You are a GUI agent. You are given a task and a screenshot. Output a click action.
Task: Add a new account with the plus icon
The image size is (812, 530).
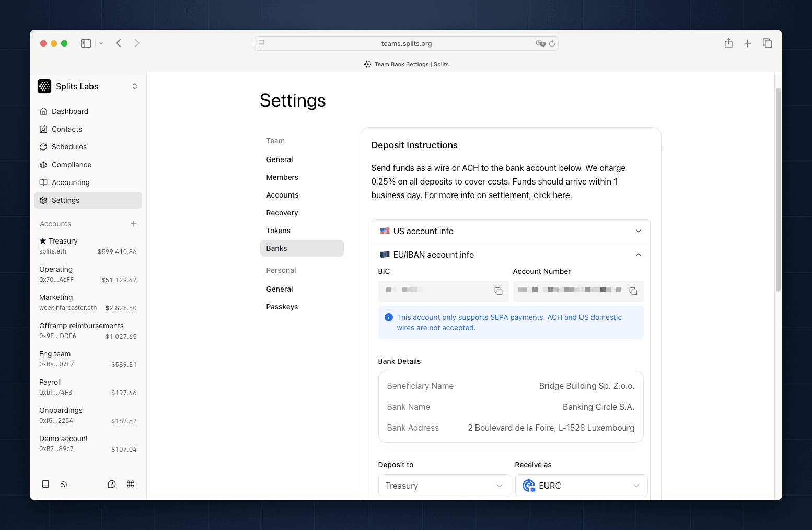click(134, 224)
